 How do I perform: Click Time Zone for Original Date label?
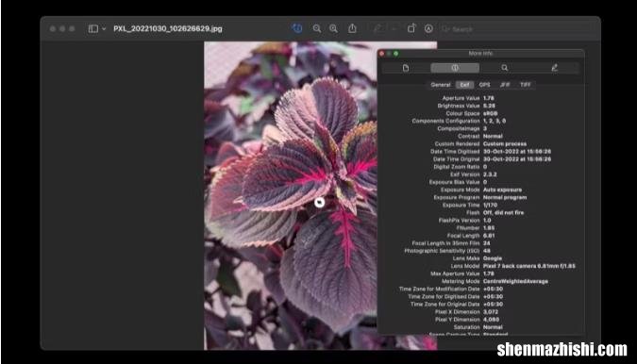[x=444, y=304]
